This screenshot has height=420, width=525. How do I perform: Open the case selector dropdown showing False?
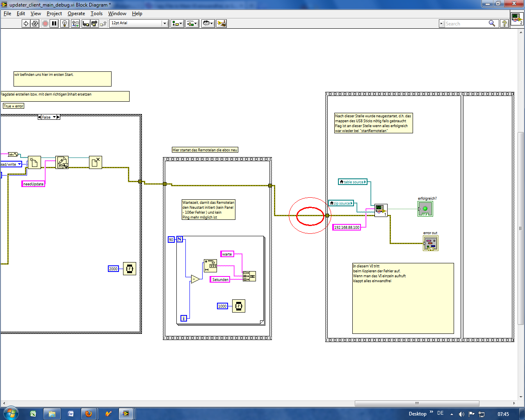click(54, 117)
